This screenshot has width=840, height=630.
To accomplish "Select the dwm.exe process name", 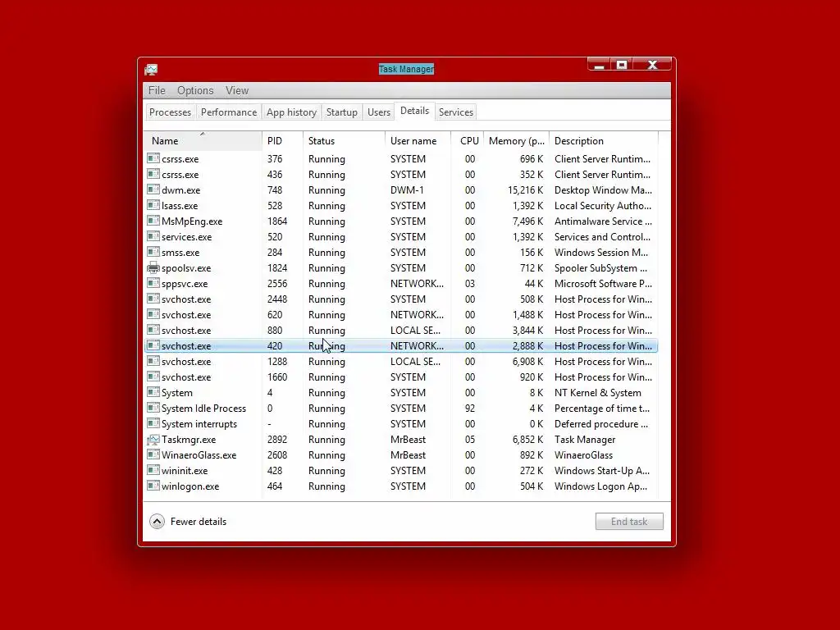I will pos(181,190).
